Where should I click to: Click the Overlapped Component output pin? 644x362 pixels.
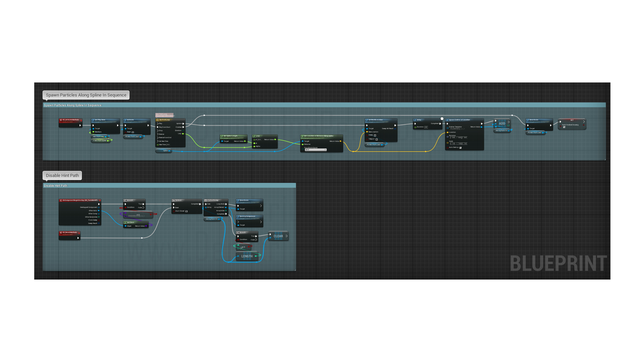point(99,207)
